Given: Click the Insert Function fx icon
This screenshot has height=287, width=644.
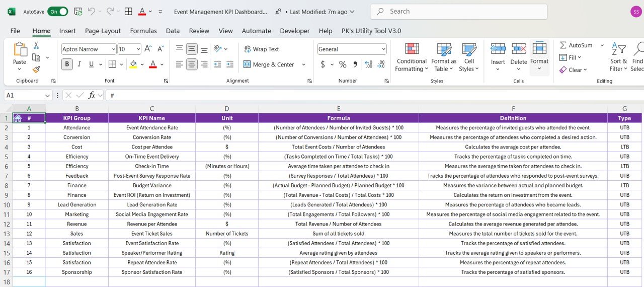Looking at the screenshot, I should pos(92,95).
